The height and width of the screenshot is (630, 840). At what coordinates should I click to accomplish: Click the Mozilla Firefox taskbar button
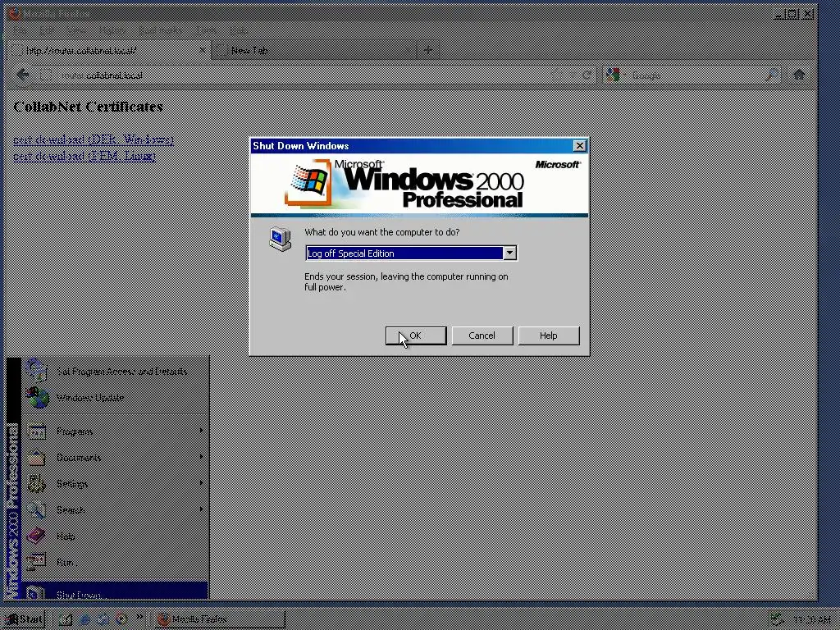[220, 619]
